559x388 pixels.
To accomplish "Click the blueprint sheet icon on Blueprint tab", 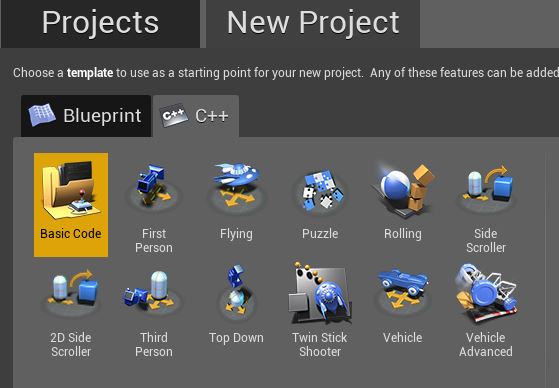I will pos(42,115).
